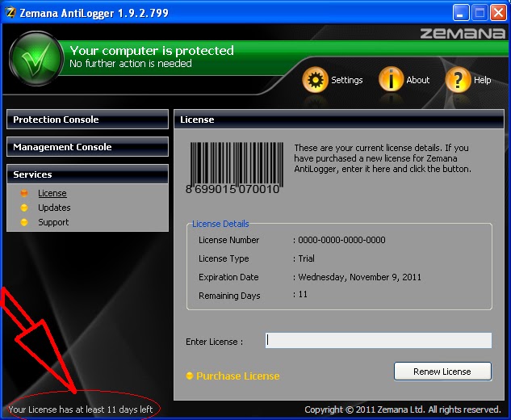Click the Zemana Z title bar icon
511x420 pixels.
(10, 13)
